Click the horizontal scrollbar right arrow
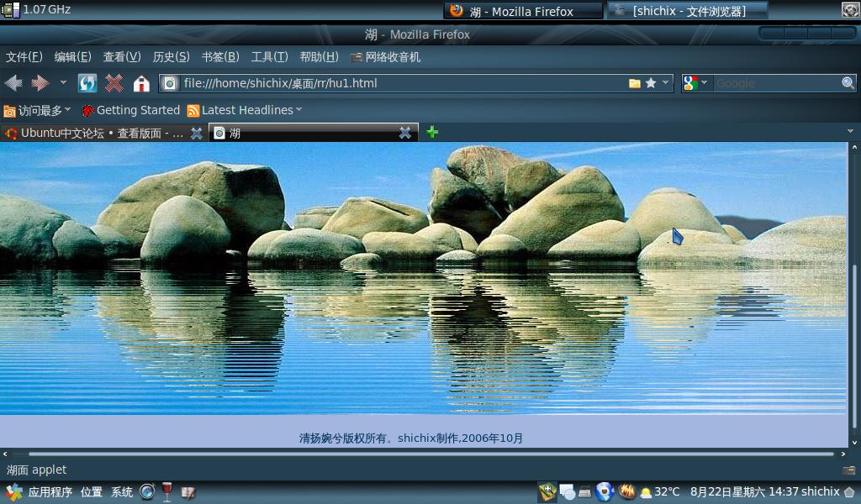 point(843,454)
